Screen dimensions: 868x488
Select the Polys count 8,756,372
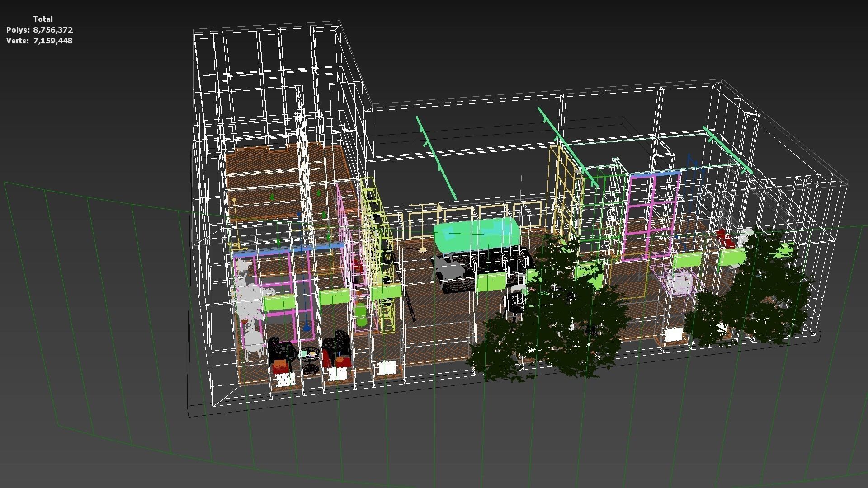click(x=53, y=30)
